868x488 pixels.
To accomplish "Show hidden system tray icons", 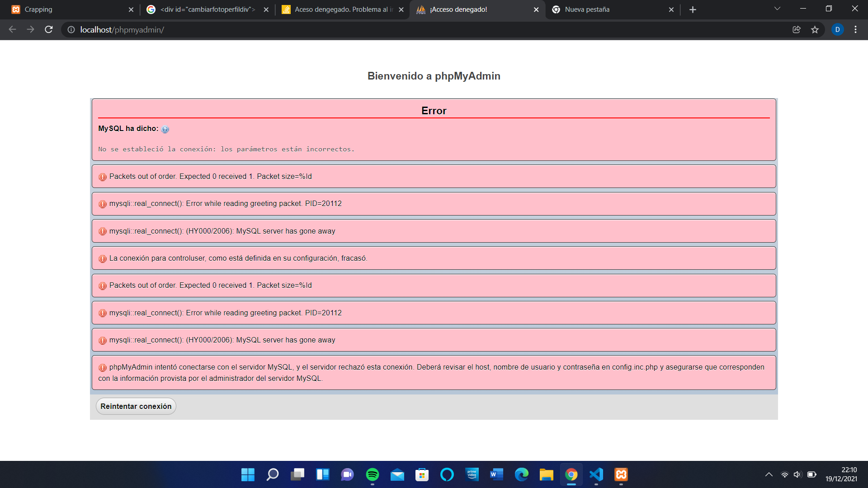I will pos(769,474).
